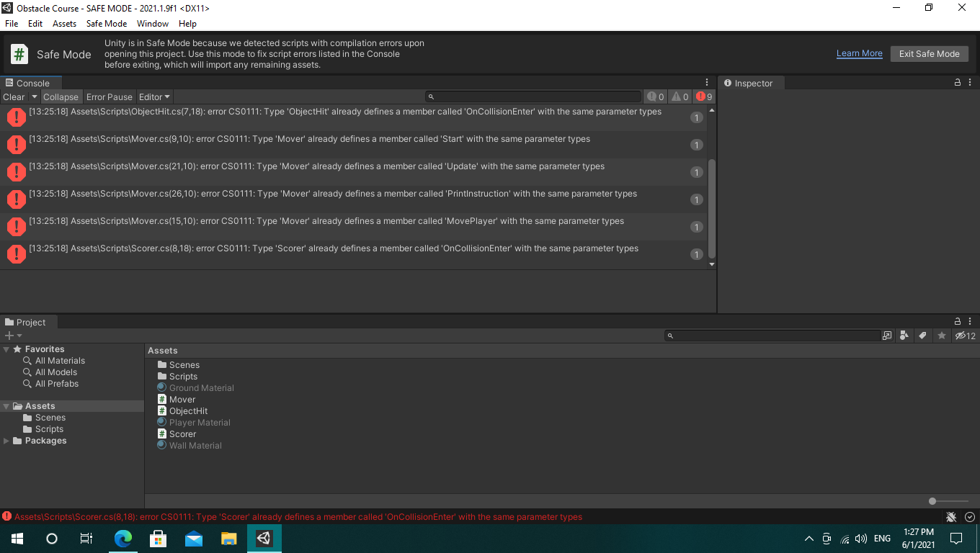Image resolution: width=980 pixels, height=553 pixels.
Task: Open search in new window icon
Action: pyautogui.click(x=887, y=336)
